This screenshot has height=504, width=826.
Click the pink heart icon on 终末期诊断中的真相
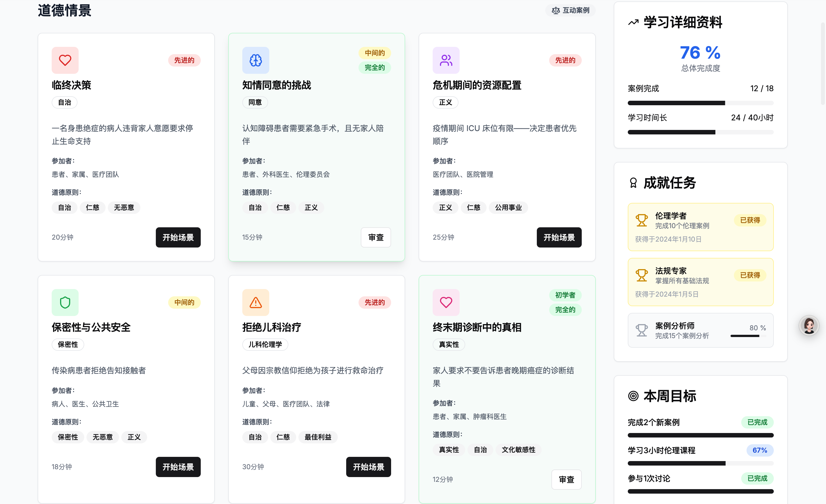[x=446, y=302]
